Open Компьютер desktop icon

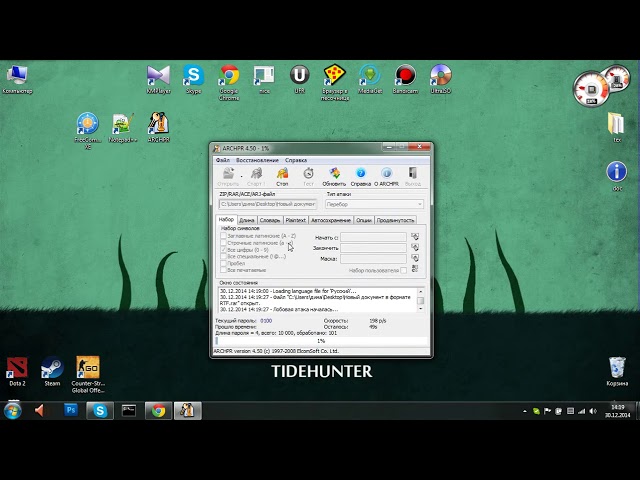coord(17,79)
